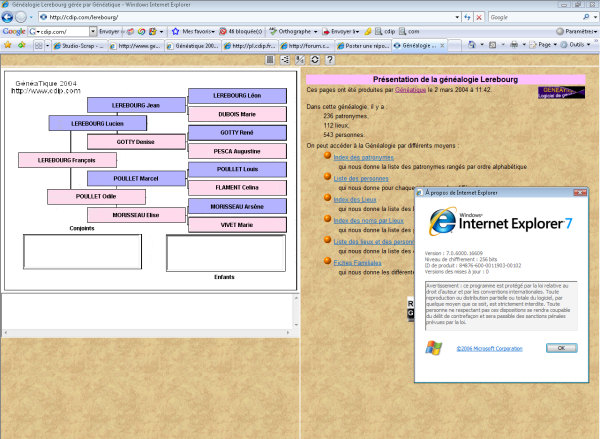600x439 pixels.
Task: Expand the Print options dropdown arrow
Action: [523, 45]
